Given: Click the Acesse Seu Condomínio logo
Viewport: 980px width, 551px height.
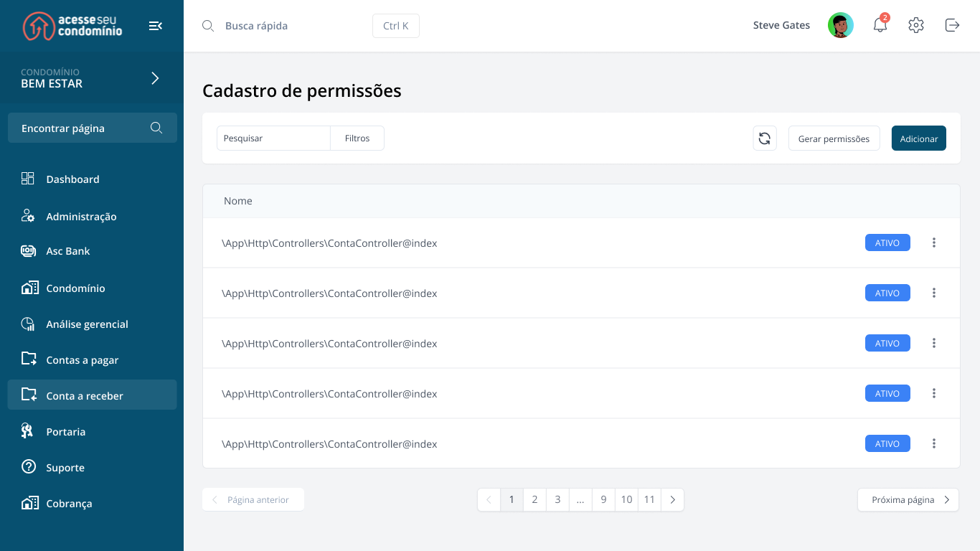Looking at the screenshot, I should [72, 26].
